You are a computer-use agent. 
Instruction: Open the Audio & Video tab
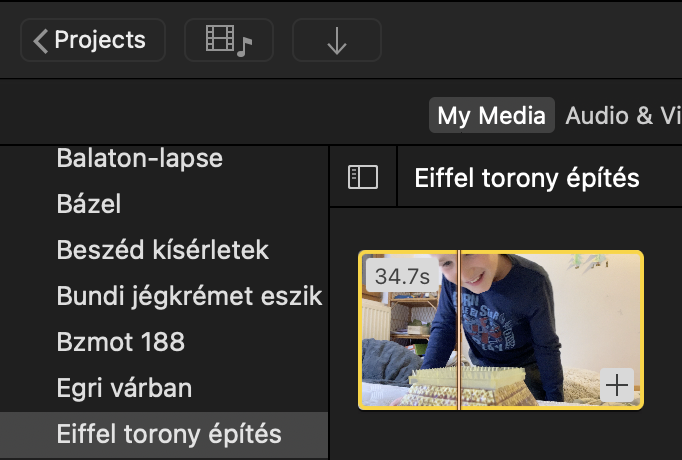click(x=622, y=115)
